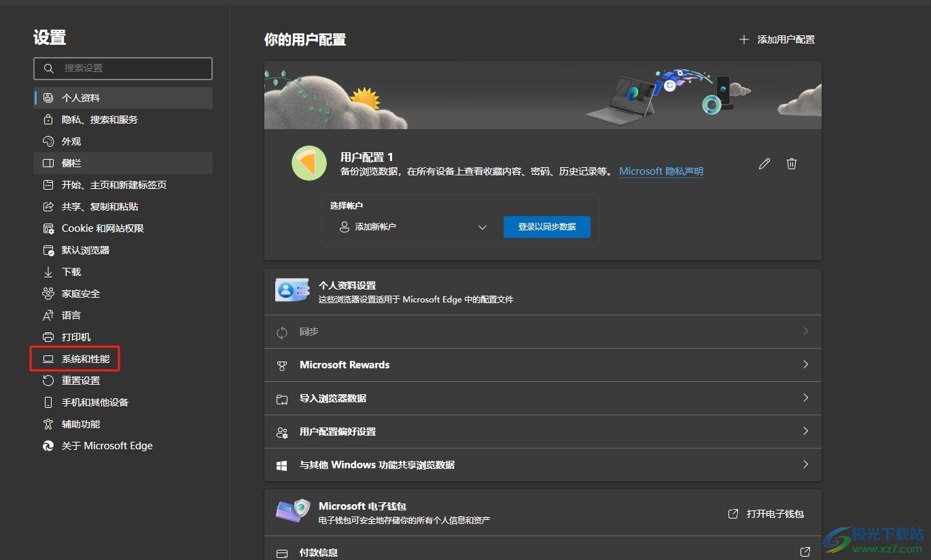The image size is (931, 560).
Task: Expand the 同步 row chevron
Action: [x=806, y=332]
